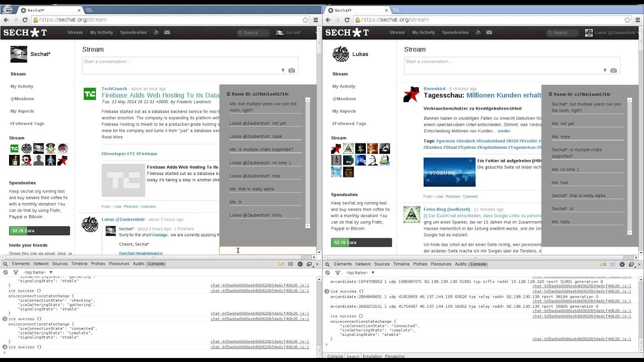
Task: Open Search drawer tab in right DevTools
Action: point(353,356)
